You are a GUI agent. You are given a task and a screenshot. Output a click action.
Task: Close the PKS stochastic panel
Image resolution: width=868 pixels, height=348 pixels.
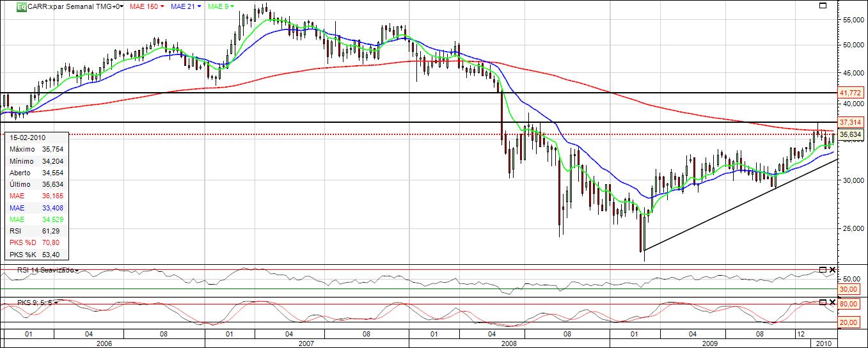pyautogui.click(x=832, y=302)
